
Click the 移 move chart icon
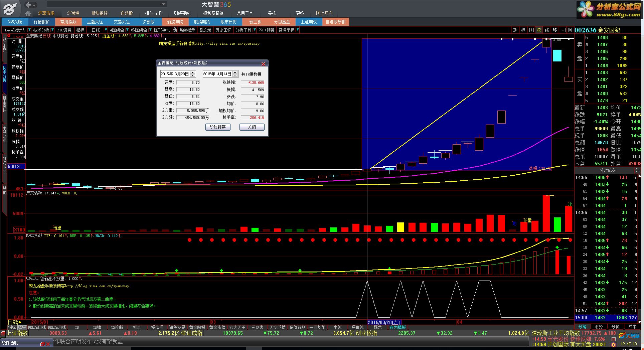[x=555, y=30]
